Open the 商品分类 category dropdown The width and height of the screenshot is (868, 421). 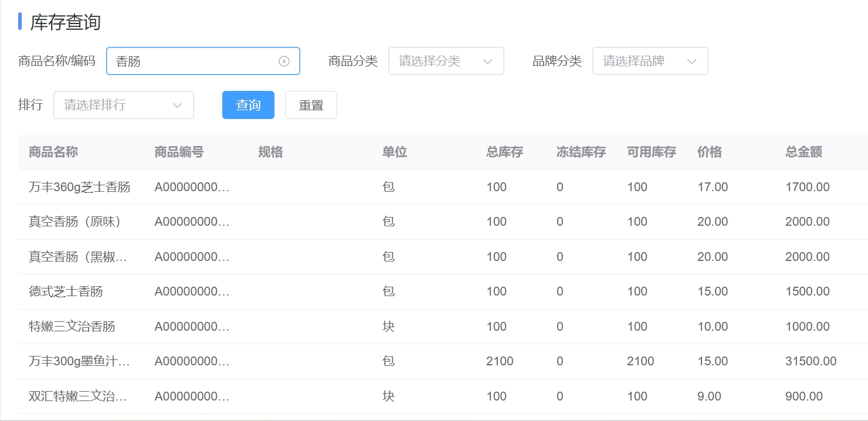[x=446, y=61]
